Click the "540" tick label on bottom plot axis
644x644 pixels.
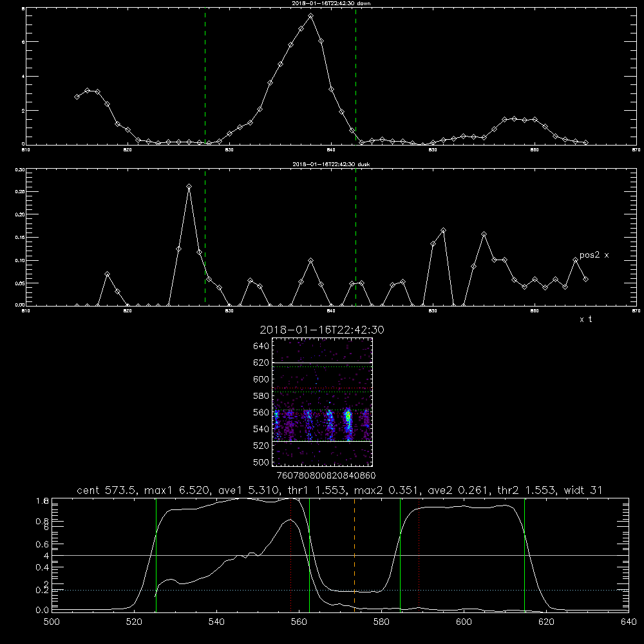[x=216, y=622]
